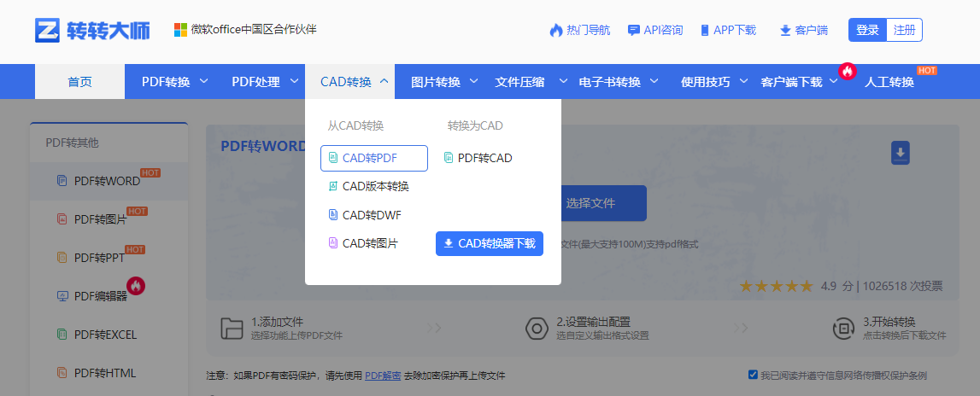Click the PDF转其他 sidebar heading

(x=72, y=143)
